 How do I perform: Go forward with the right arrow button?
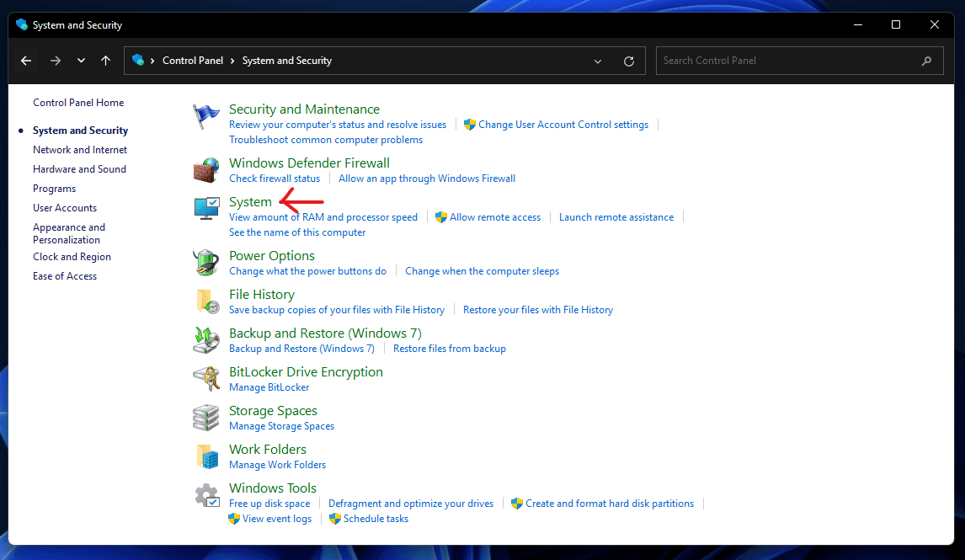(56, 61)
